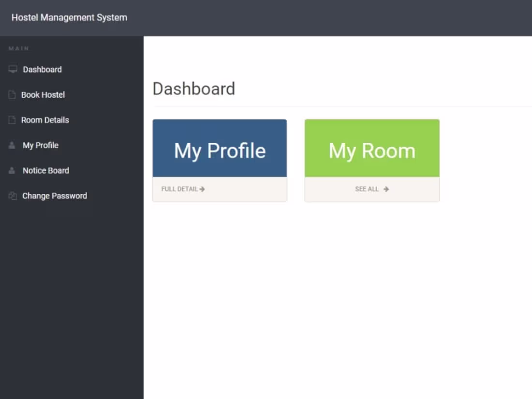The height and width of the screenshot is (399, 532).
Task: Click the arrow icon beside SEE ALL
Action: (386, 189)
